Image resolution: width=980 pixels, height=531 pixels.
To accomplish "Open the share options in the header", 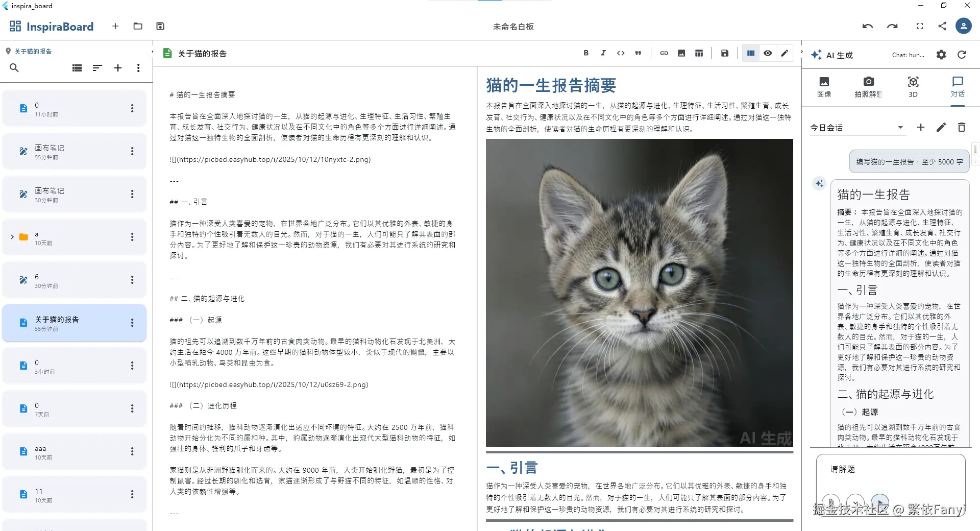I will (942, 26).
